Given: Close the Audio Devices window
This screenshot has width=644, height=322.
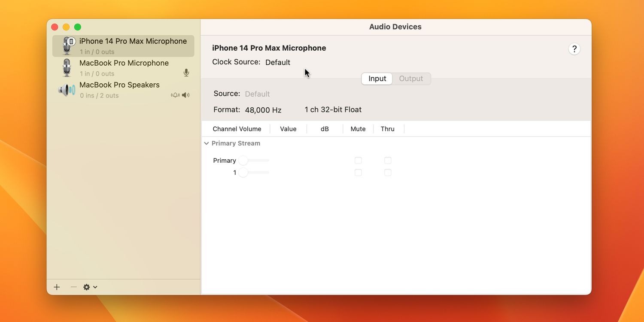Looking at the screenshot, I should (55, 27).
